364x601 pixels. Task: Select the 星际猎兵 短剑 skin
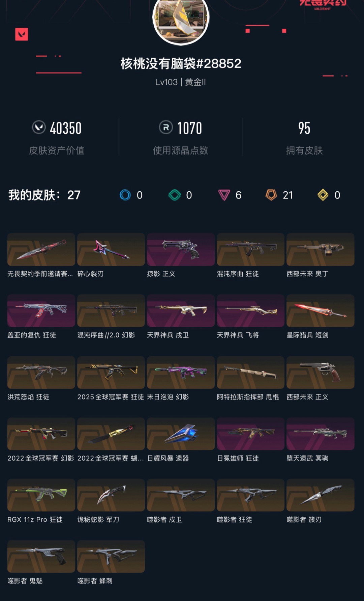[x=320, y=311]
